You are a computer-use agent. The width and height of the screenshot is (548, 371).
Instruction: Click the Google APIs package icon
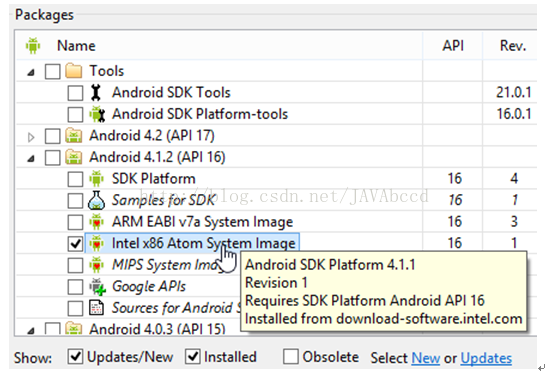(x=97, y=286)
